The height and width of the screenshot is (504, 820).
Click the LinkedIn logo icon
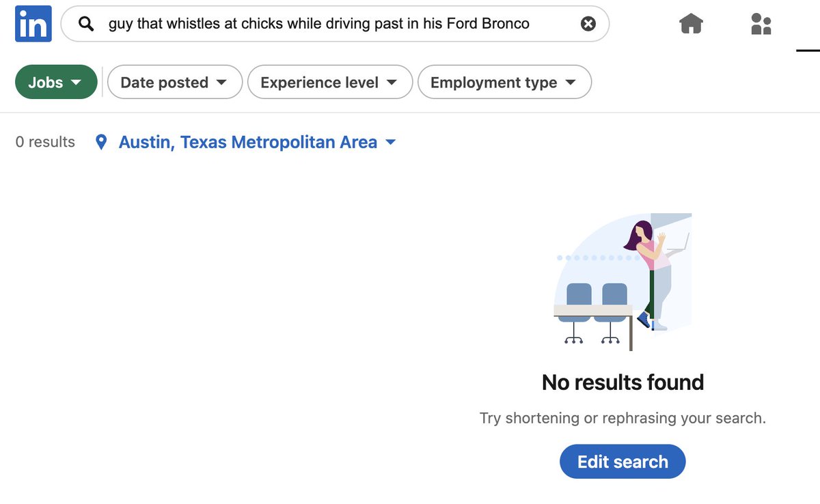click(x=33, y=25)
